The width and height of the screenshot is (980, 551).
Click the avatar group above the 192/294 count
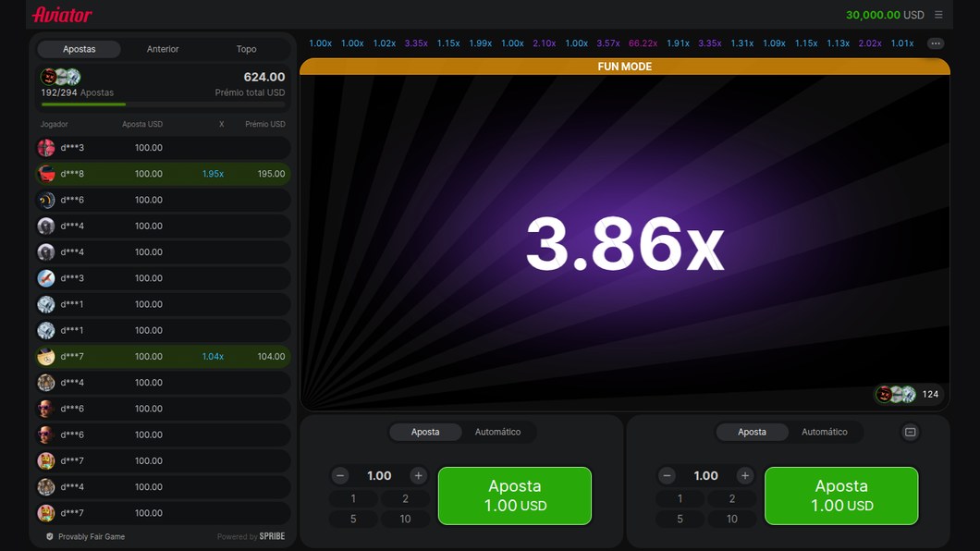click(x=61, y=77)
